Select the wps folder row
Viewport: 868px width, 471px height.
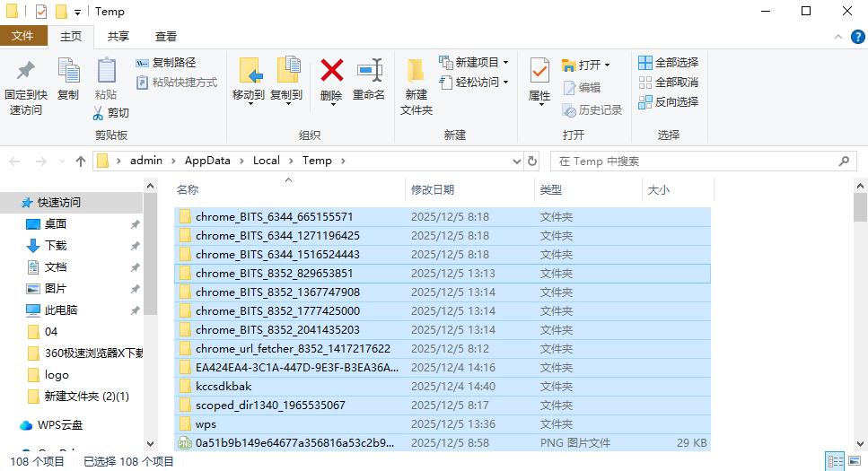tap(443, 424)
